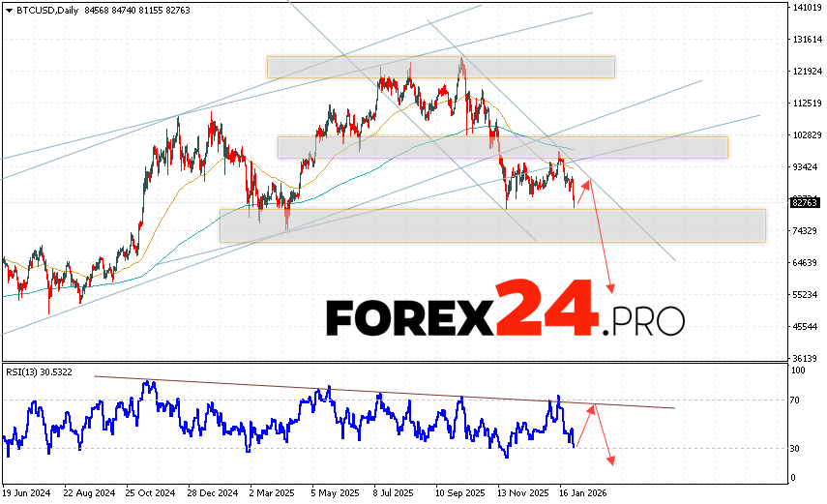Click the red downward forecast arrow tip
Viewport: 827px width, 504px height.
(x=610, y=288)
